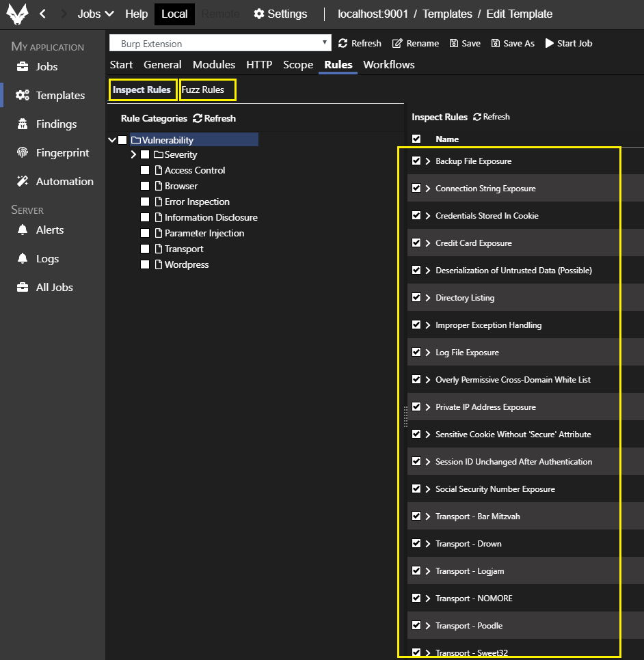Expand the Log File Exposure rule
The height and width of the screenshot is (660, 644).
click(x=428, y=353)
